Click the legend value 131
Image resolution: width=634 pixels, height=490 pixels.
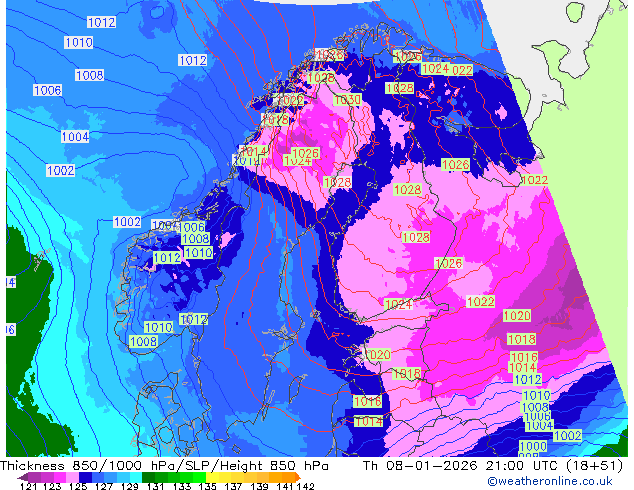click(x=156, y=486)
